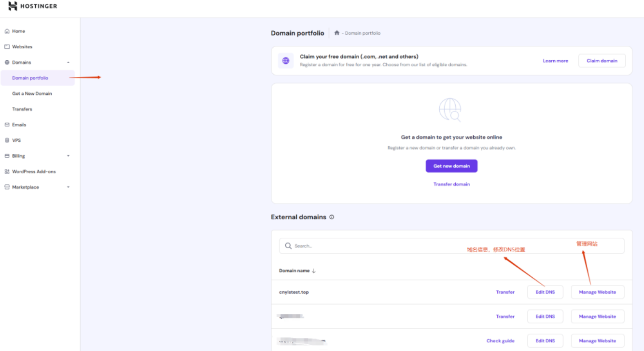The image size is (644, 351).
Task: Click the External domains info icon
Action: point(332,217)
